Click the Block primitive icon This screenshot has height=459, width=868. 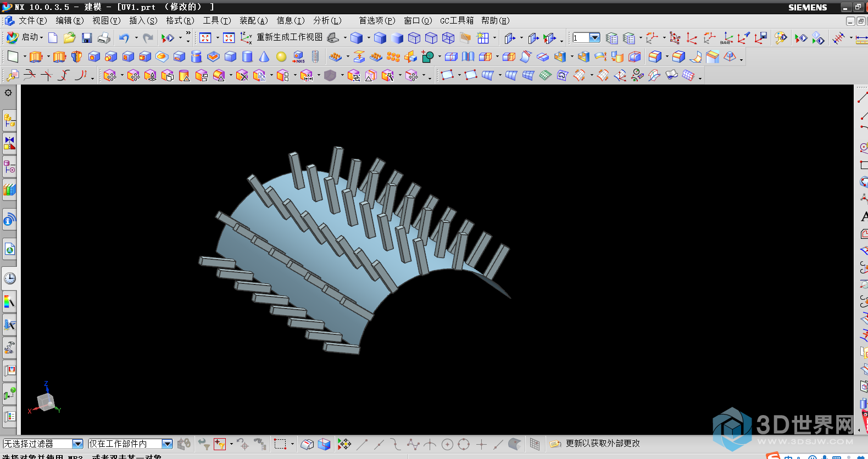230,57
